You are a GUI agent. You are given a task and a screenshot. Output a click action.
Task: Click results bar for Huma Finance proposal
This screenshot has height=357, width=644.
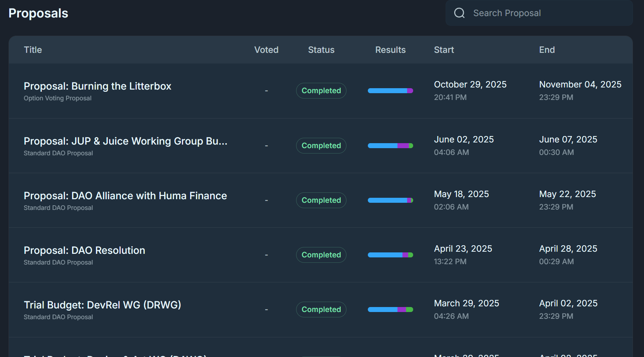point(390,200)
